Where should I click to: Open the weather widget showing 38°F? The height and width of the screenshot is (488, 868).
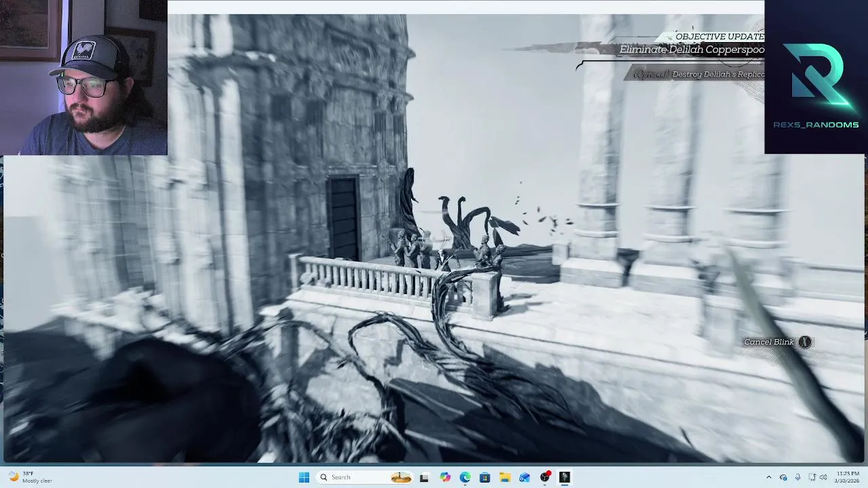30,477
